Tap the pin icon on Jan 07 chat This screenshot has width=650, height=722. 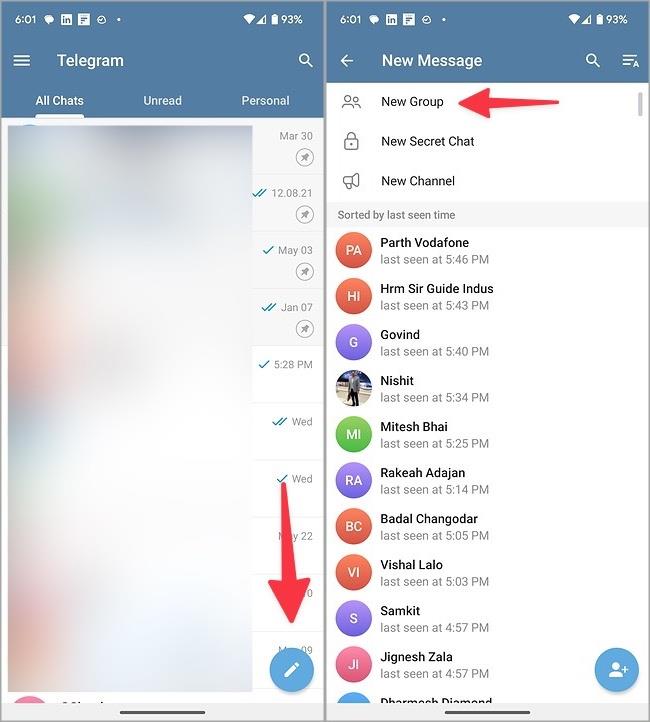[x=305, y=329]
